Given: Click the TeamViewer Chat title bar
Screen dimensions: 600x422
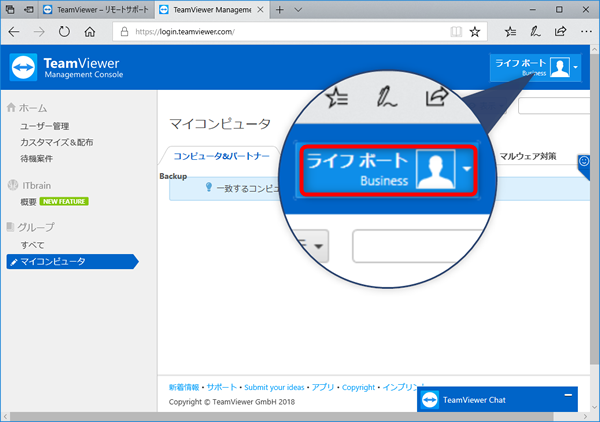Looking at the screenshot, I should click(497, 399).
